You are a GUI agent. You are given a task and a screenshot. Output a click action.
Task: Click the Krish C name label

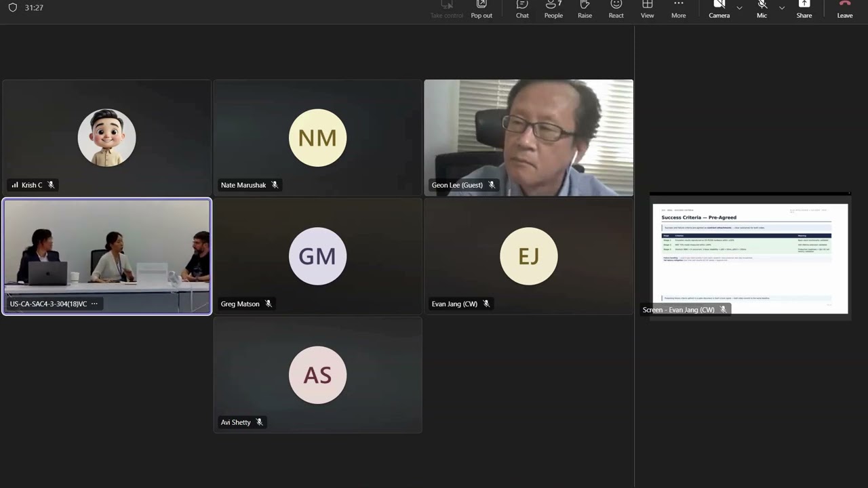pos(32,185)
